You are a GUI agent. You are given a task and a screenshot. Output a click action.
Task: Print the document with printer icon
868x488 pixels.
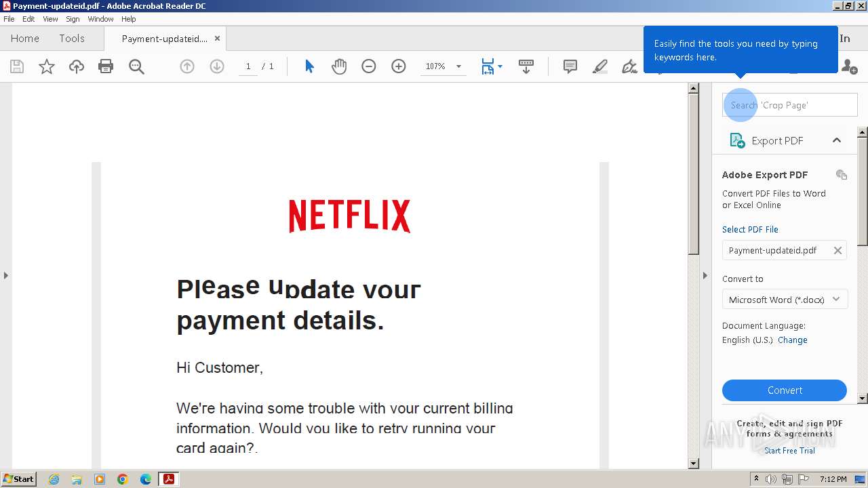[106, 66]
